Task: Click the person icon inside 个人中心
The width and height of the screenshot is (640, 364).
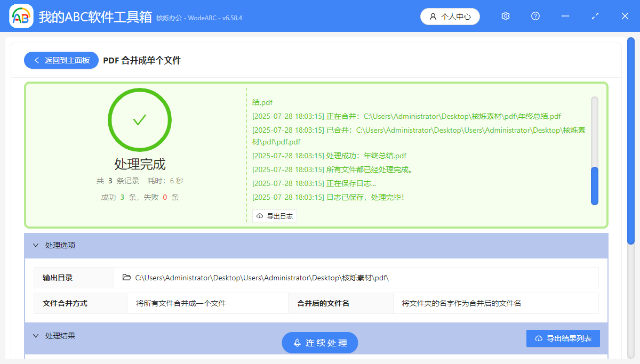Action: click(432, 17)
